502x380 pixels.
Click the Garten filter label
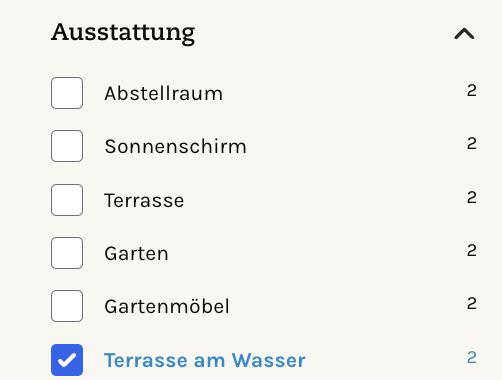(136, 253)
